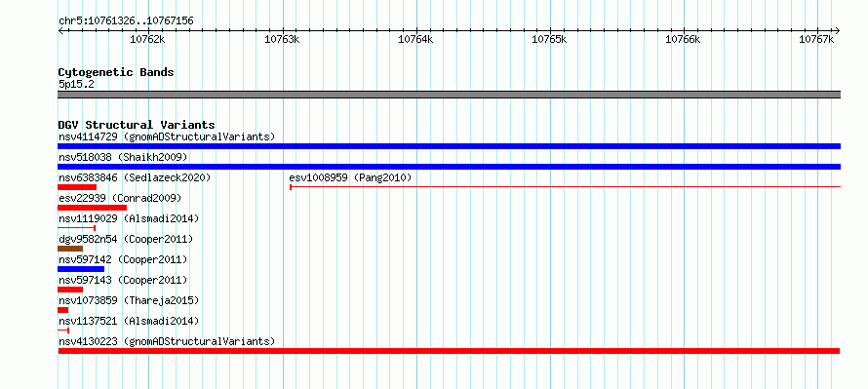Select the nsv597142 Cooper2011 blue bar
This screenshot has width=868, height=389.
point(81,269)
